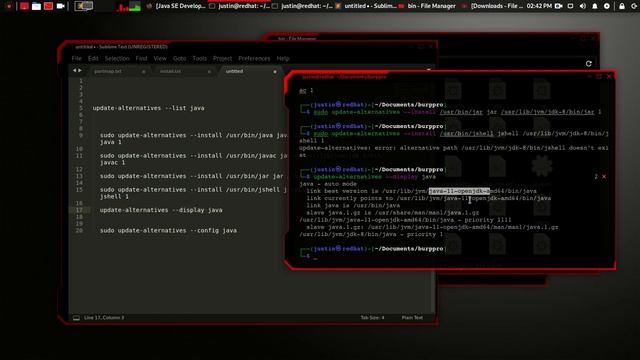Click the side bar toggle icon in Sublime status bar
The height and width of the screenshot is (360, 640).
pos(76,318)
